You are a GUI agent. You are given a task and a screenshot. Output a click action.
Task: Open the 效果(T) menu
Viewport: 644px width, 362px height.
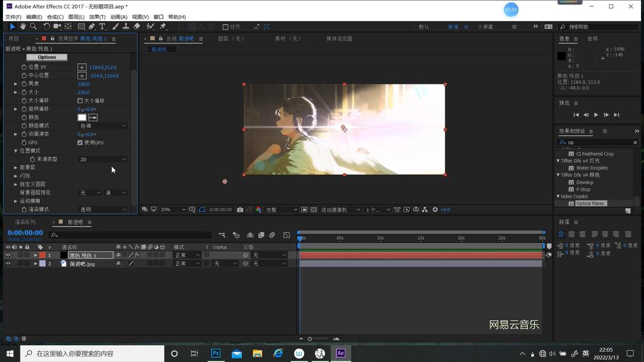coord(97,17)
